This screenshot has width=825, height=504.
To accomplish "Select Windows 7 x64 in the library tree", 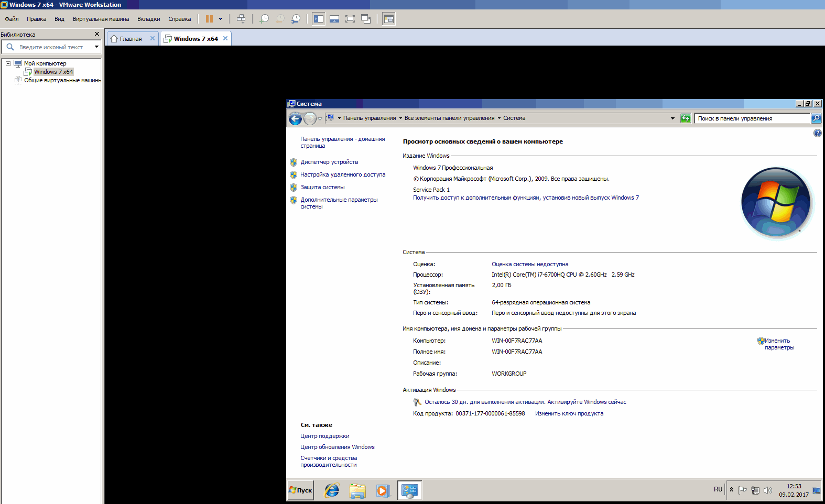I will coord(53,72).
